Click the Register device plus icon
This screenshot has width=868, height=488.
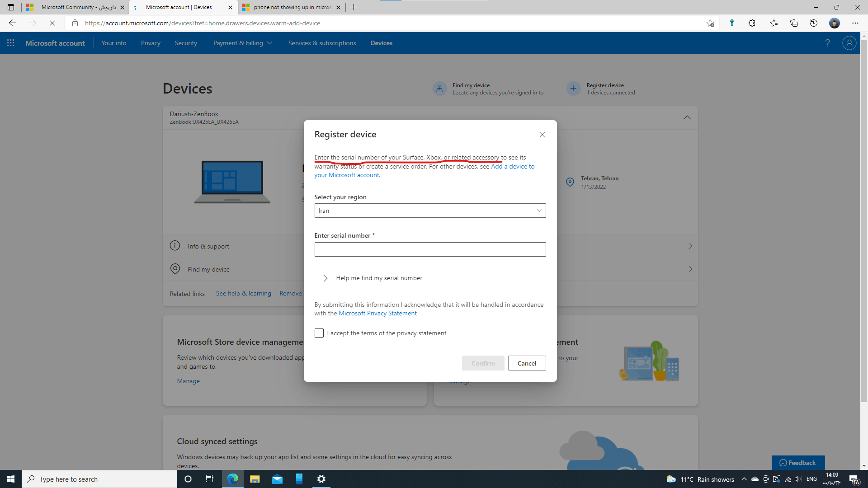tap(573, 89)
